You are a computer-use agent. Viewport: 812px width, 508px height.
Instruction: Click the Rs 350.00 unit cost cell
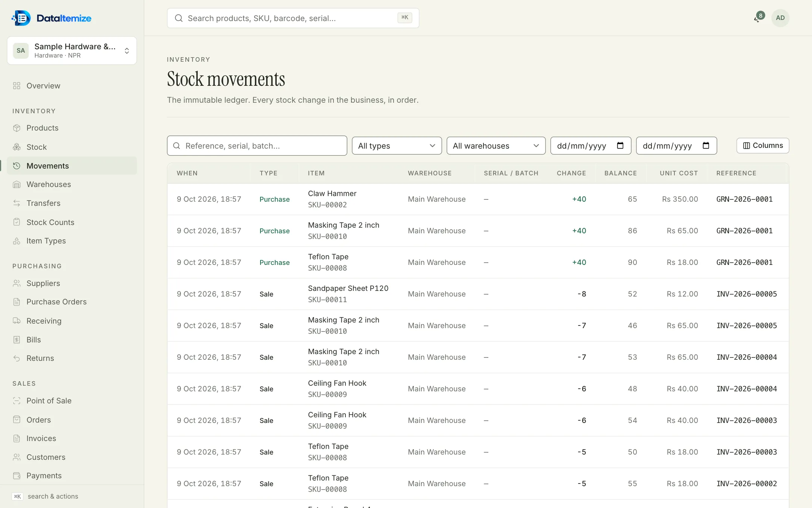point(680,199)
